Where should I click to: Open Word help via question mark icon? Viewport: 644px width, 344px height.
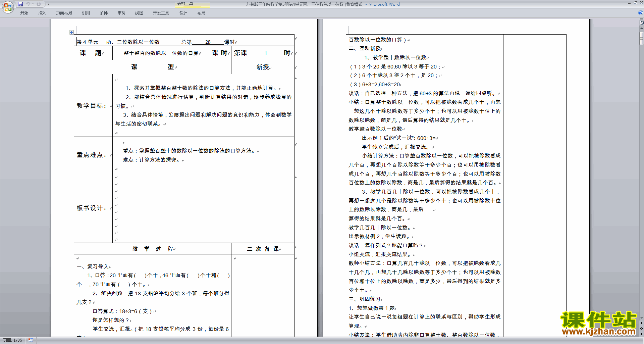click(641, 13)
